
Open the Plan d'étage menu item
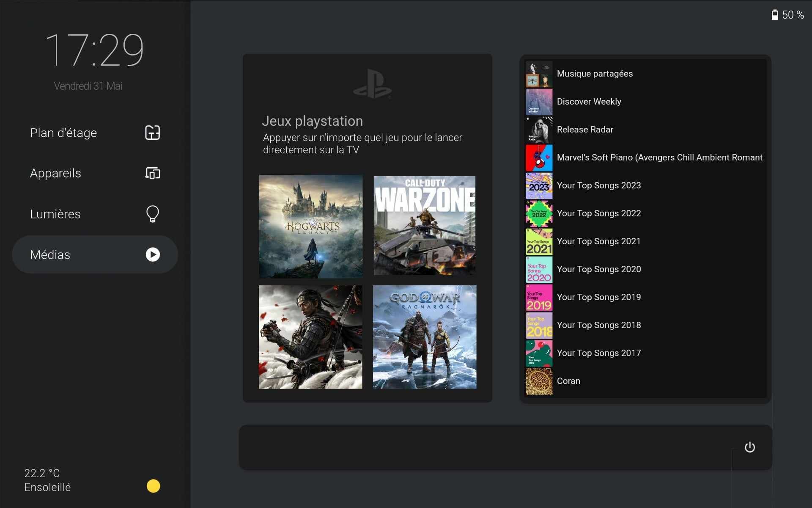click(63, 133)
